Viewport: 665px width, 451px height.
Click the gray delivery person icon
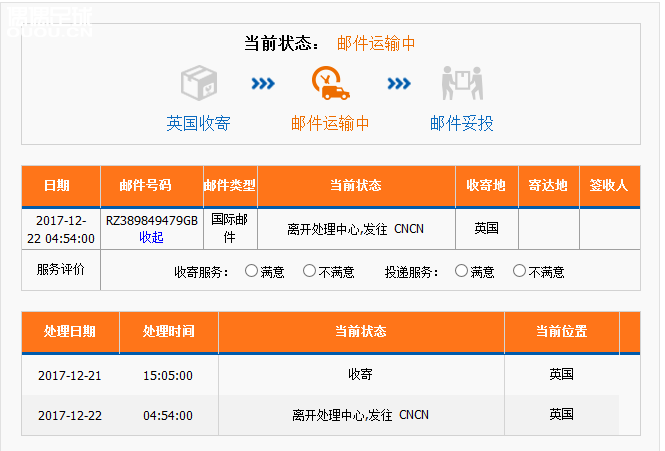pyautogui.click(x=461, y=84)
